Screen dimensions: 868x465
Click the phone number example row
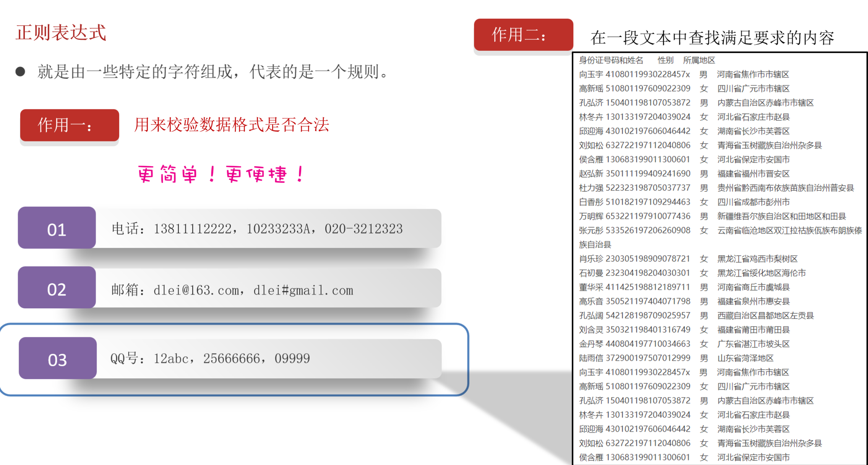click(257, 229)
